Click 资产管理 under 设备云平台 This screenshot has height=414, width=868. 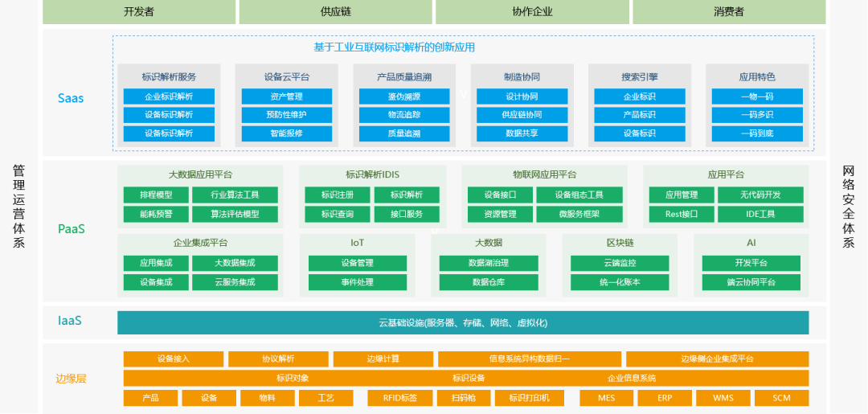[287, 96]
